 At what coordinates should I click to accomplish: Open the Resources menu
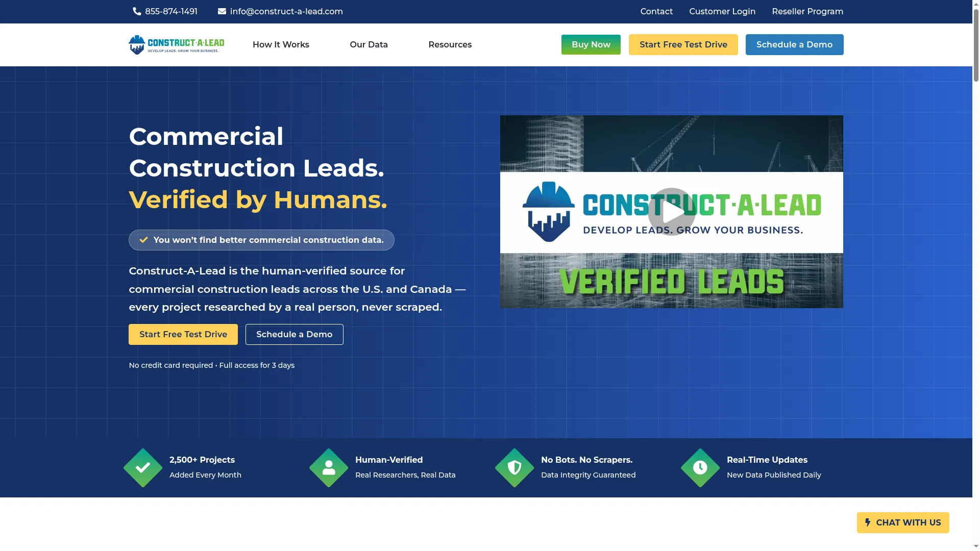point(450,45)
